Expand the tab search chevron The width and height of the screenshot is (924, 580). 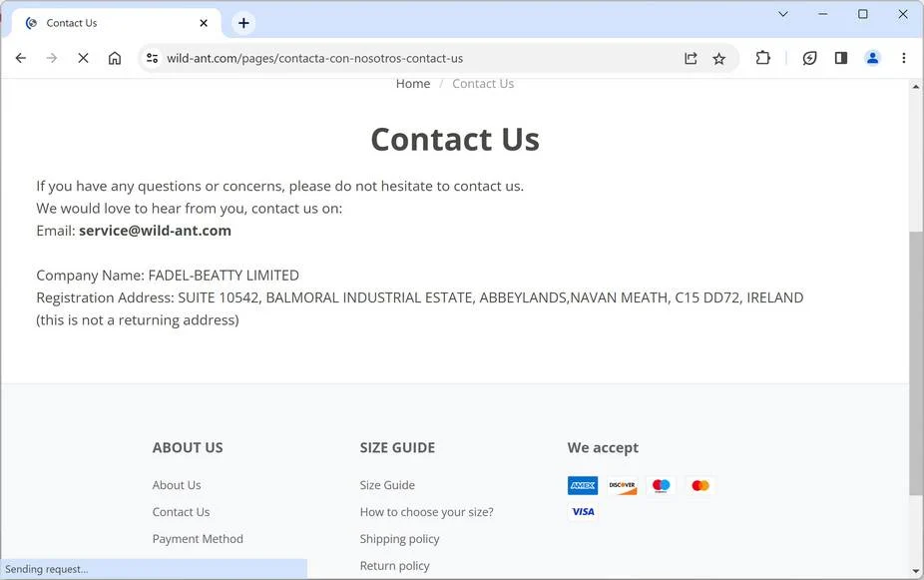(783, 14)
